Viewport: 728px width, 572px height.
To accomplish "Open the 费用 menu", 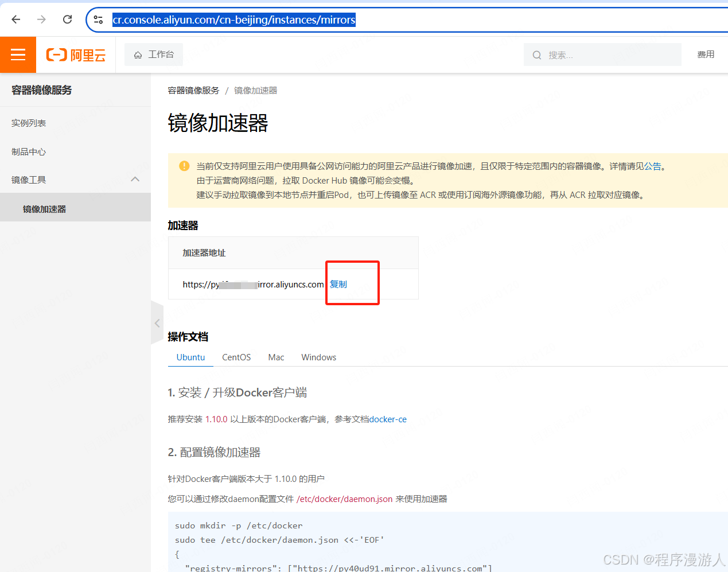I will (x=706, y=55).
